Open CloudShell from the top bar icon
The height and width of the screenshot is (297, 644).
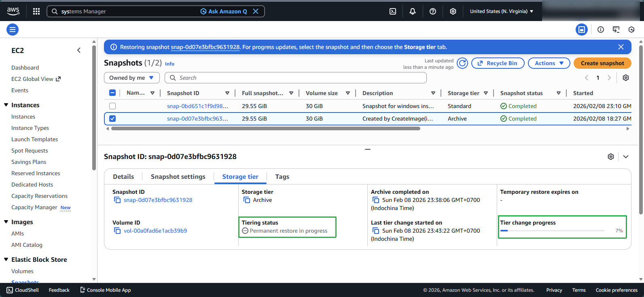[x=392, y=11]
